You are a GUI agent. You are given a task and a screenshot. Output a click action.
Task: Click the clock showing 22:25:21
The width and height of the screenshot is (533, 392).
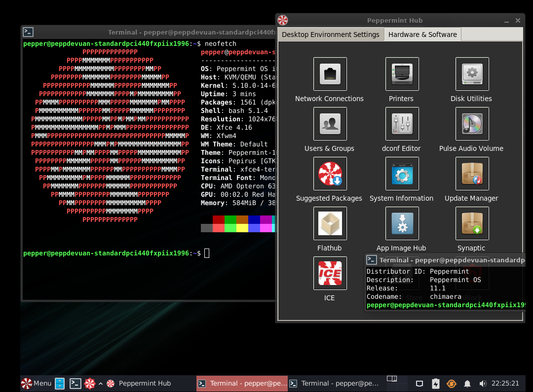pyautogui.click(x=505, y=384)
